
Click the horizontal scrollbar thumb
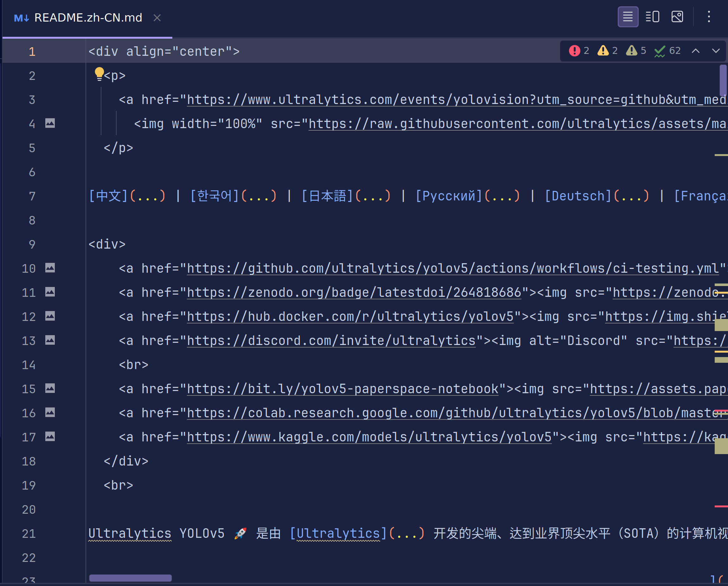coord(130,578)
